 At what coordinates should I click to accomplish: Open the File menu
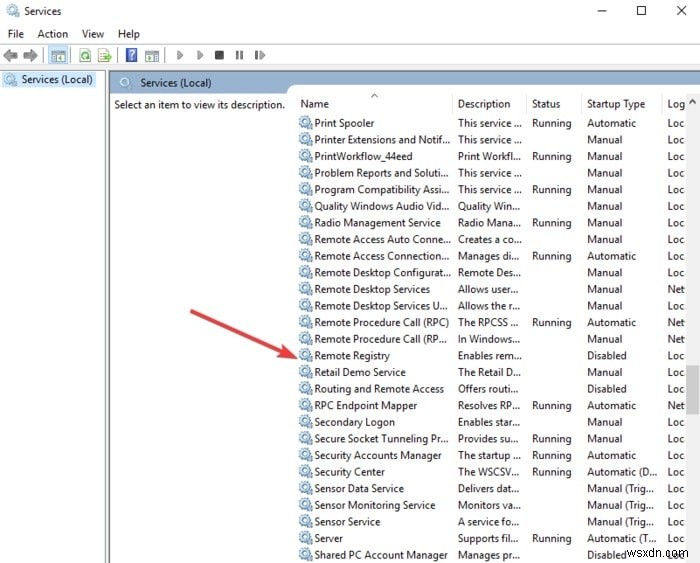coord(16,34)
